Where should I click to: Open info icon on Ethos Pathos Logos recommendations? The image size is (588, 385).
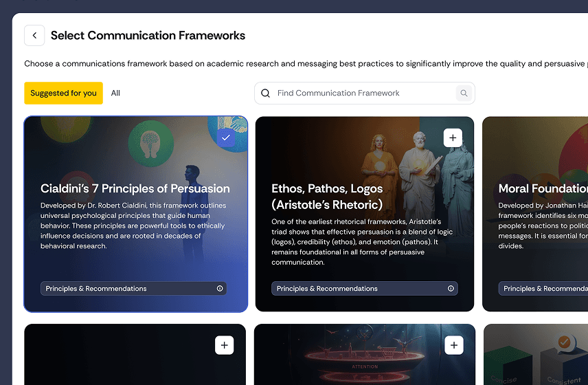pos(451,289)
